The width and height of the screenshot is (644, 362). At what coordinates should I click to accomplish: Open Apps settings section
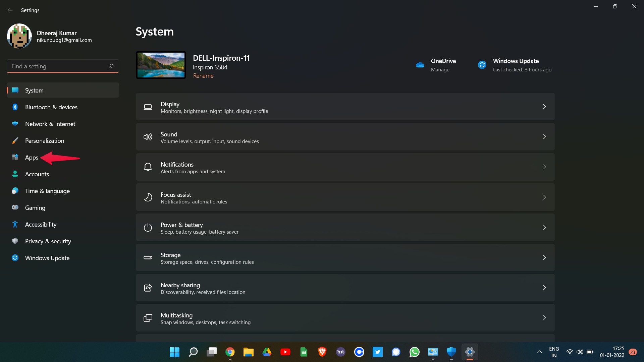coord(63,158)
